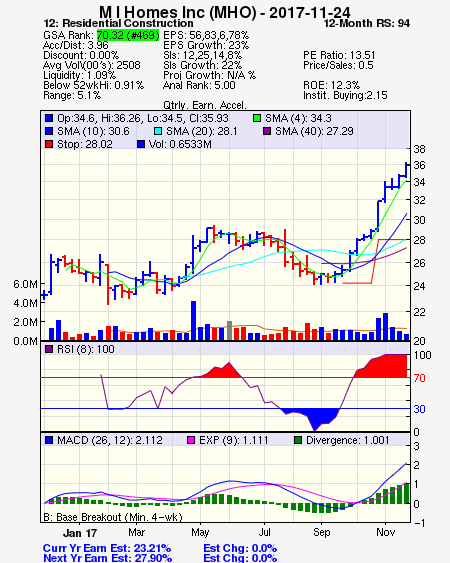The height and width of the screenshot is (563, 450).
Task: Click the Proj Growth: N/A % text
Action: coord(209,75)
